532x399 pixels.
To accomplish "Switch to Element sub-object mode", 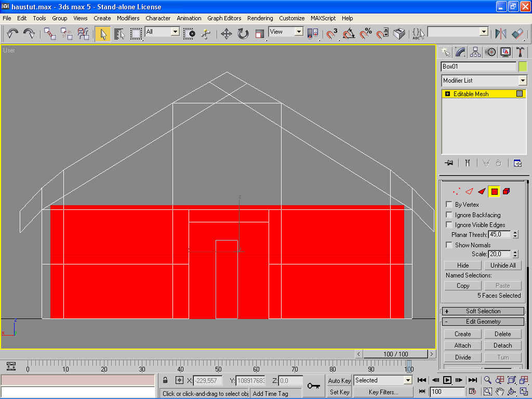I will (x=507, y=192).
